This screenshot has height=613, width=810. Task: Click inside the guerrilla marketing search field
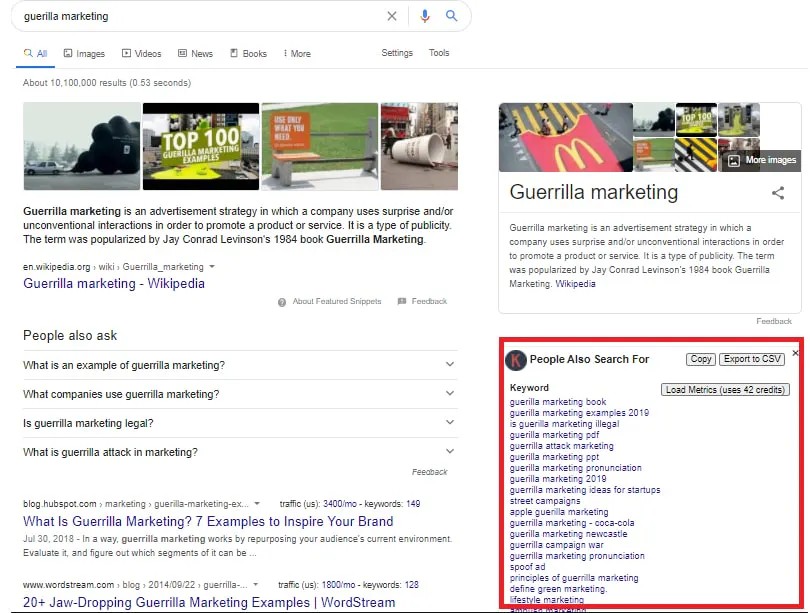click(x=200, y=16)
